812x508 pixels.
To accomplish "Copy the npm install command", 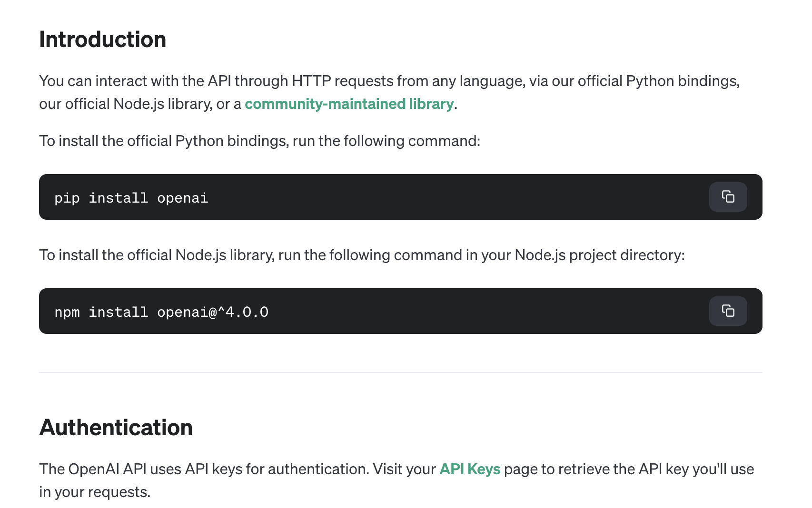I will (x=728, y=311).
